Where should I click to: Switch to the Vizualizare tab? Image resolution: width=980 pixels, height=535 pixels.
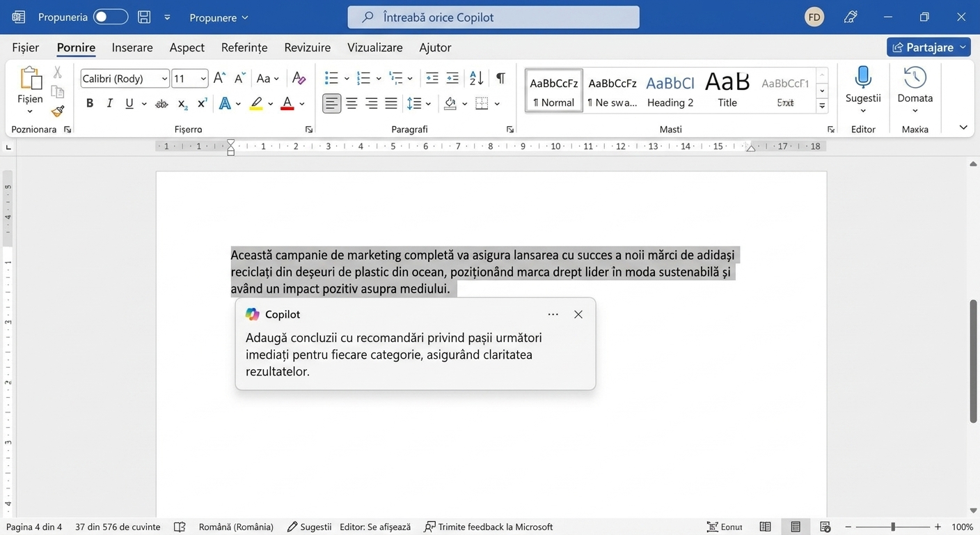point(374,47)
